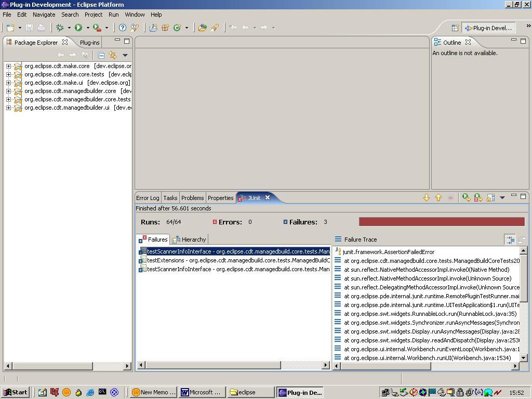Switch to the Tasks tab
Image resolution: width=532 pixels, height=399 pixels.
(x=170, y=198)
